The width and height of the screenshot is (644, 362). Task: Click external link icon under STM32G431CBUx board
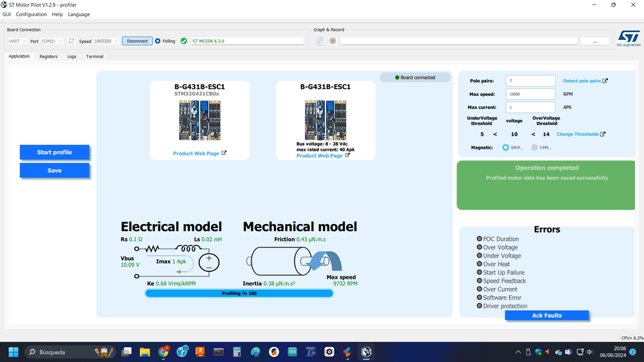tap(224, 153)
